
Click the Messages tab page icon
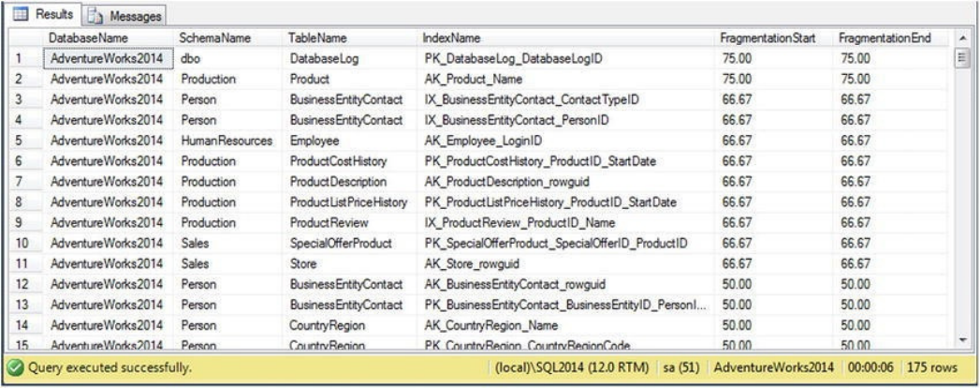click(x=95, y=16)
